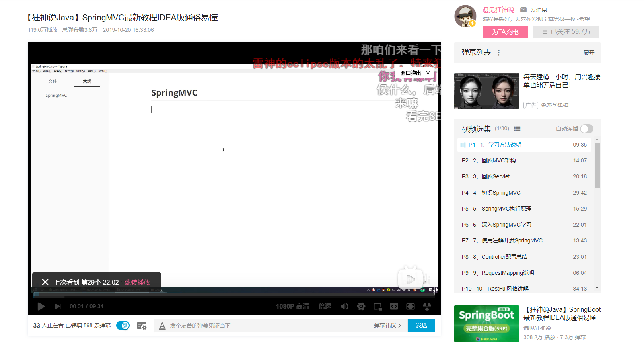Viewport: 644px width, 342px height.
Task: Open the uploader's avatar
Action: point(465,16)
